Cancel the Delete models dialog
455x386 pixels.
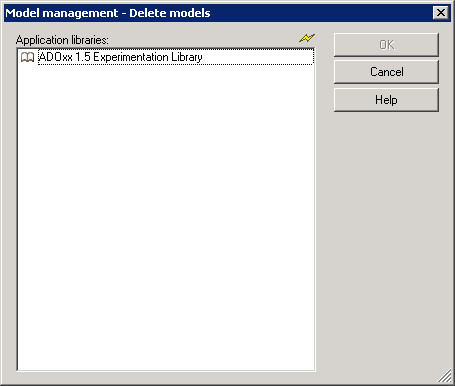(x=386, y=72)
